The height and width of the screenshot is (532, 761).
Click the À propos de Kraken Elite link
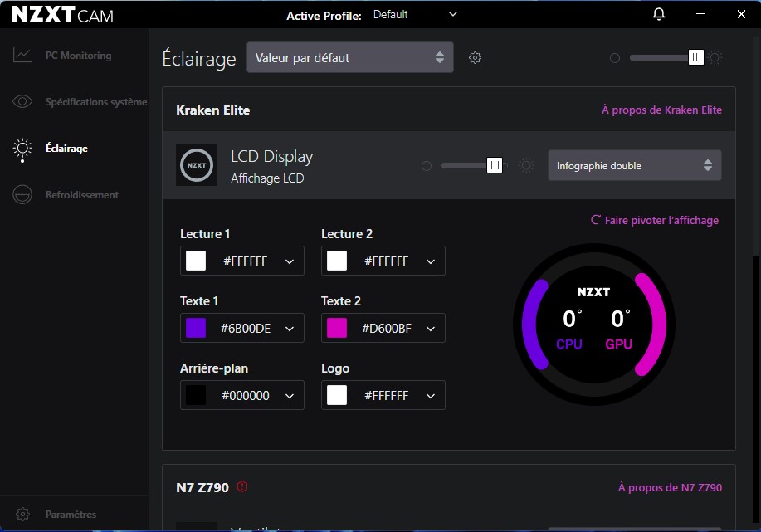[x=661, y=110]
